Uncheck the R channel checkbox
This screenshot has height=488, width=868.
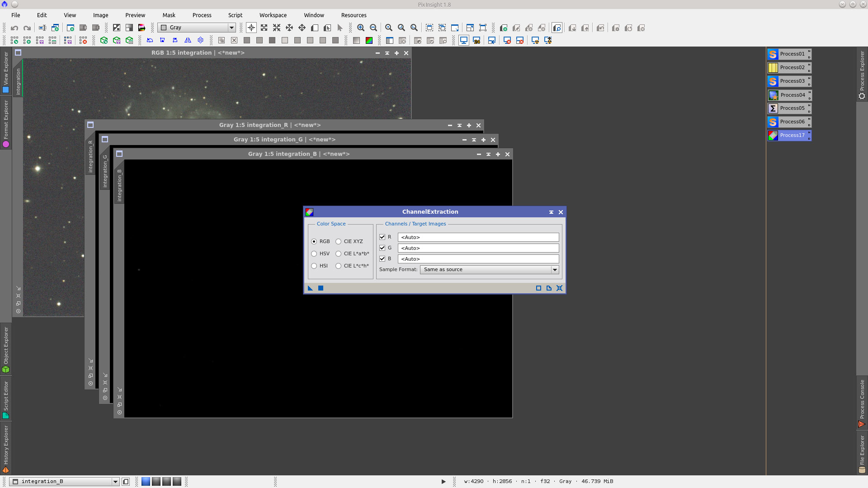382,237
